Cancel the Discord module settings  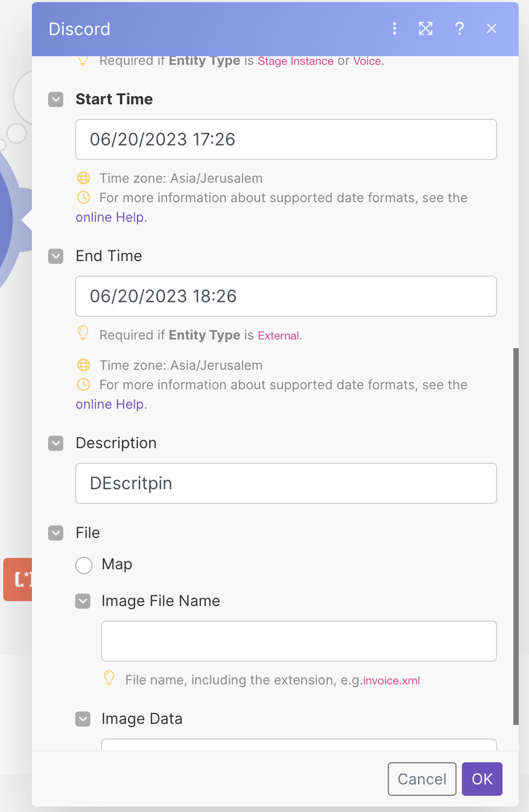pos(422,779)
